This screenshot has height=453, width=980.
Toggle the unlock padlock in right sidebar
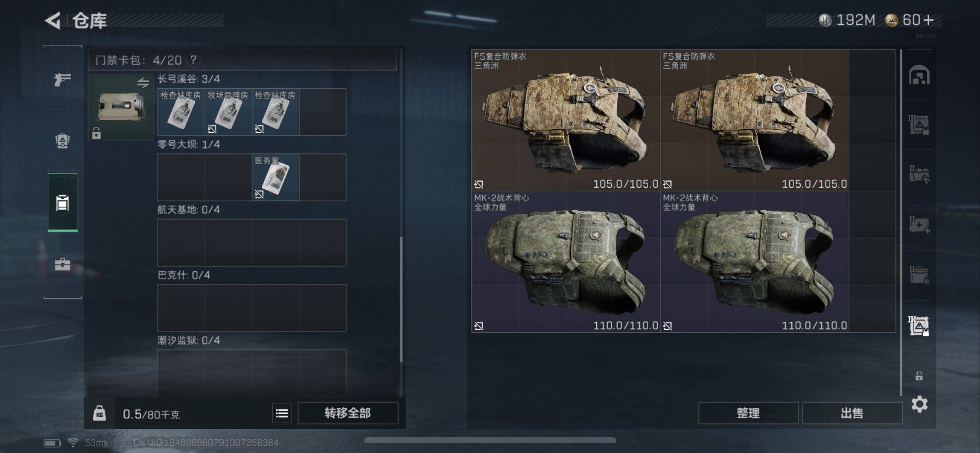click(919, 376)
